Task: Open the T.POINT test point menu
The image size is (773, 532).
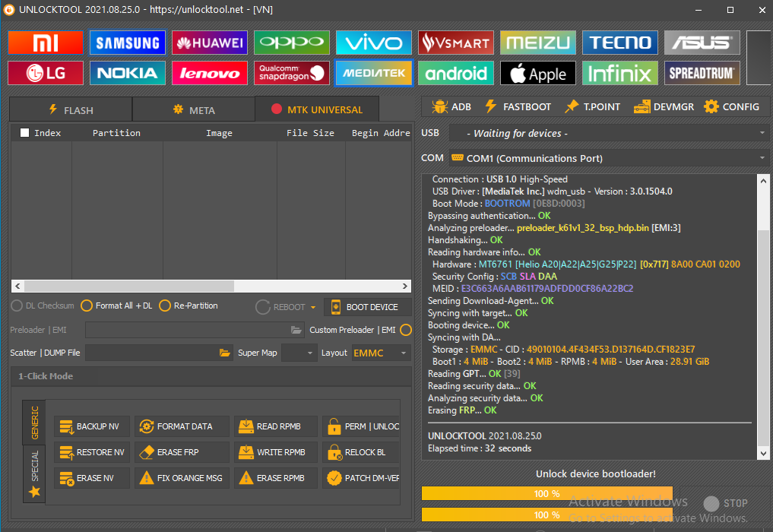Action: [592, 106]
